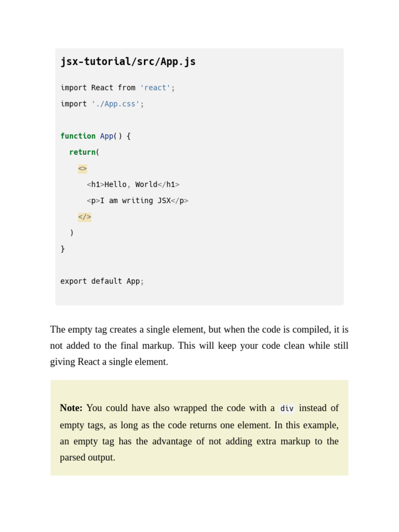Click the App function name in the declaration
This screenshot has height=532, width=399.
point(107,136)
